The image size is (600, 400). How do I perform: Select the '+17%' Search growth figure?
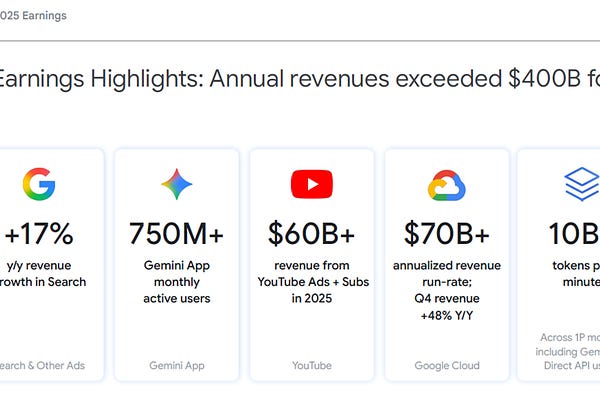coord(39,233)
